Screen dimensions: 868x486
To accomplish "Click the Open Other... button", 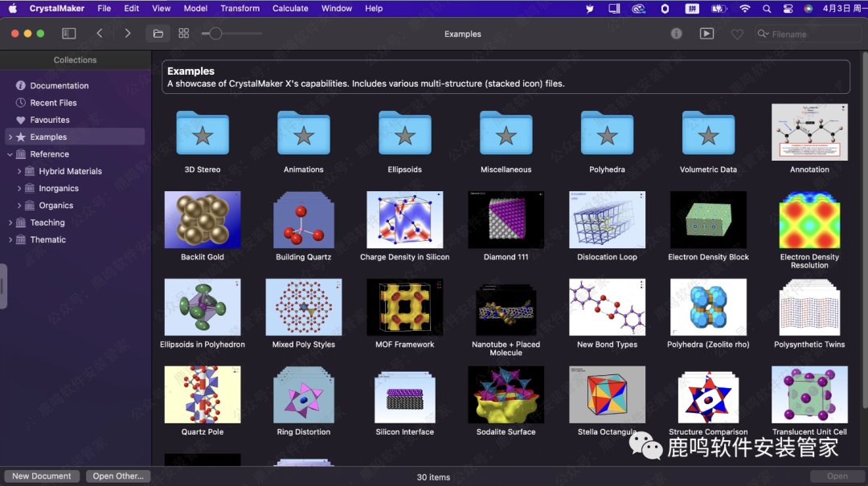I will click(x=118, y=476).
